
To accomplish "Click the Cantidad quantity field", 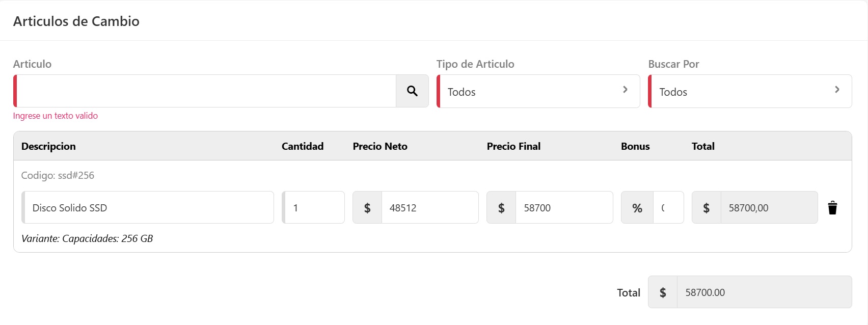I will 314,208.
